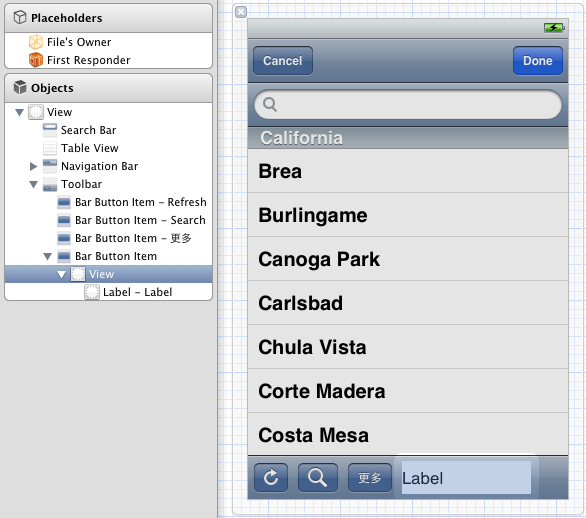Click the Placeholders cube icon
The height and width of the screenshot is (518, 586).
(20, 18)
